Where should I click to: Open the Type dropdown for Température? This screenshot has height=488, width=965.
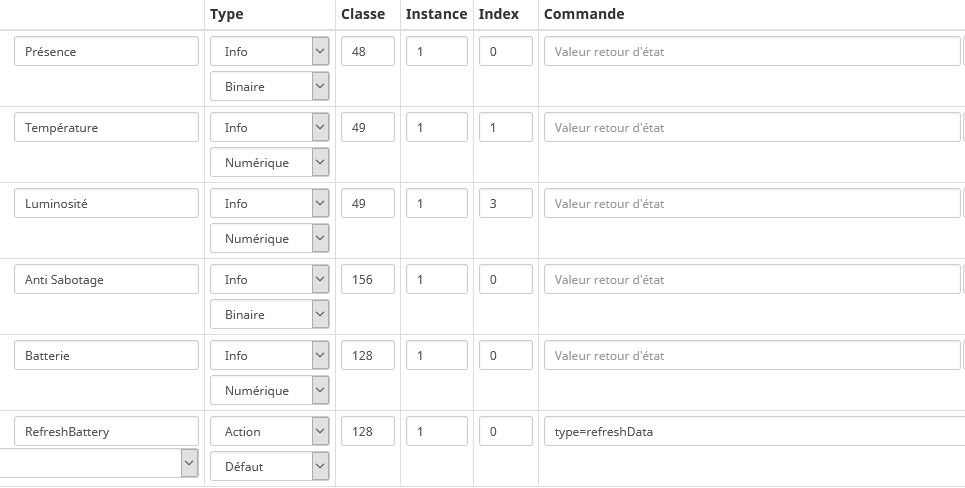pyautogui.click(x=269, y=128)
